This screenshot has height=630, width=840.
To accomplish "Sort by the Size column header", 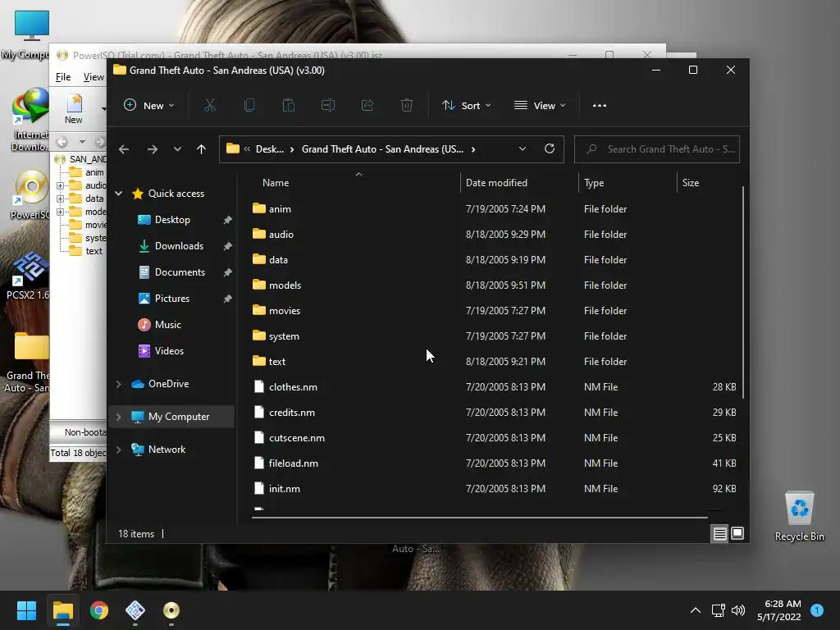I will pos(709,183).
